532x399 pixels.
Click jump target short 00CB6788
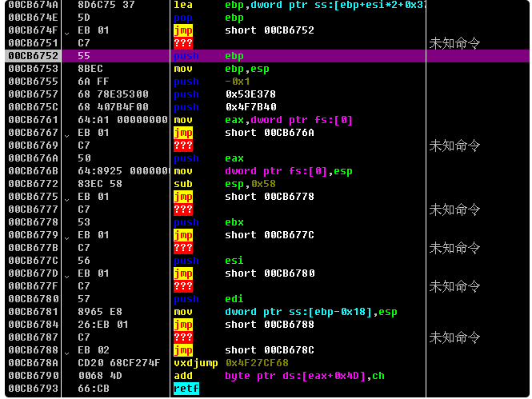[270, 325]
